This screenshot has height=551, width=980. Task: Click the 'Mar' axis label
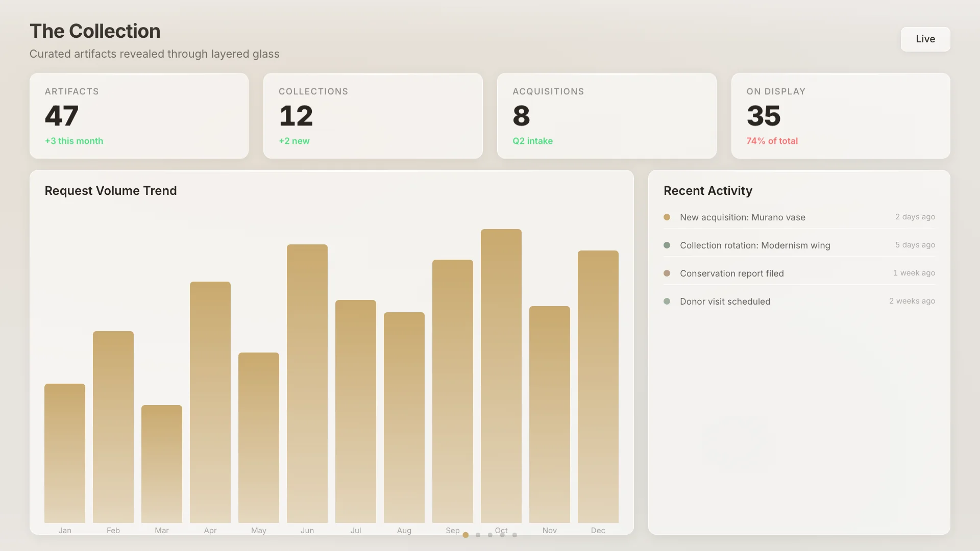[162, 531]
